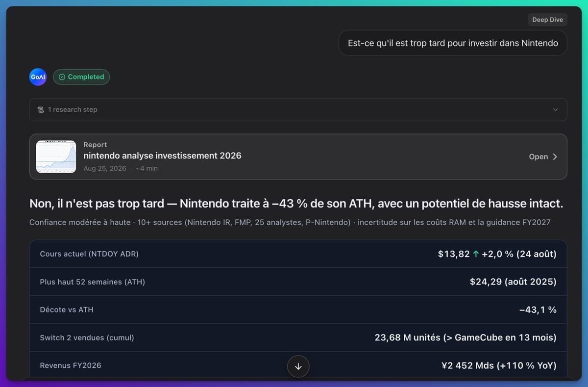The height and width of the screenshot is (387, 588).
Task: Select the Revenus FY2026 row
Action: (298, 365)
